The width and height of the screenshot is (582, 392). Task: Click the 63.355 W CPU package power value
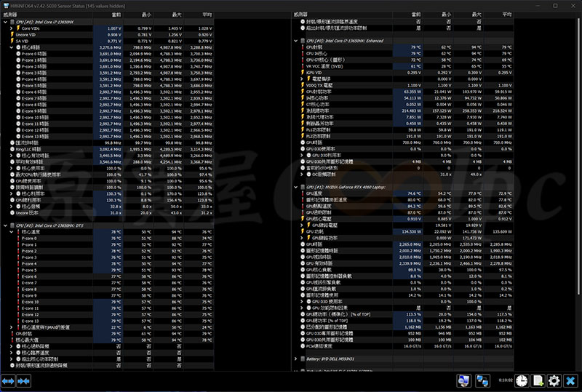(x=412, y=92)
